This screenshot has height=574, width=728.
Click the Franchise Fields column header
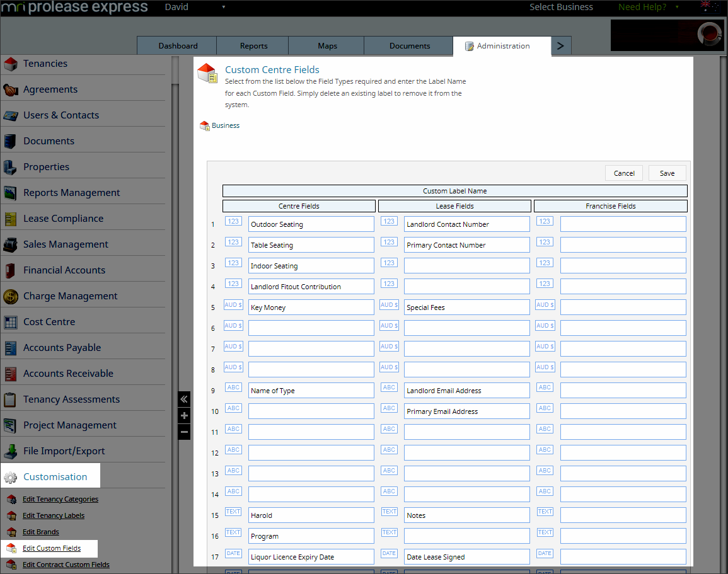611,206
